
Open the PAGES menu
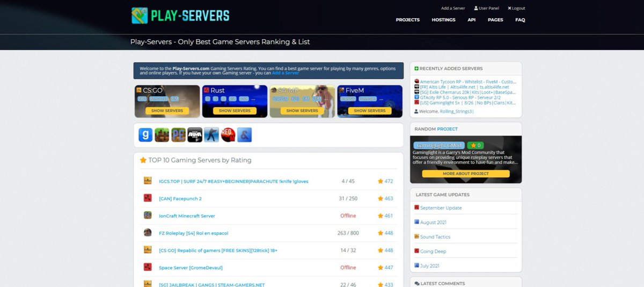coord(495,20)
